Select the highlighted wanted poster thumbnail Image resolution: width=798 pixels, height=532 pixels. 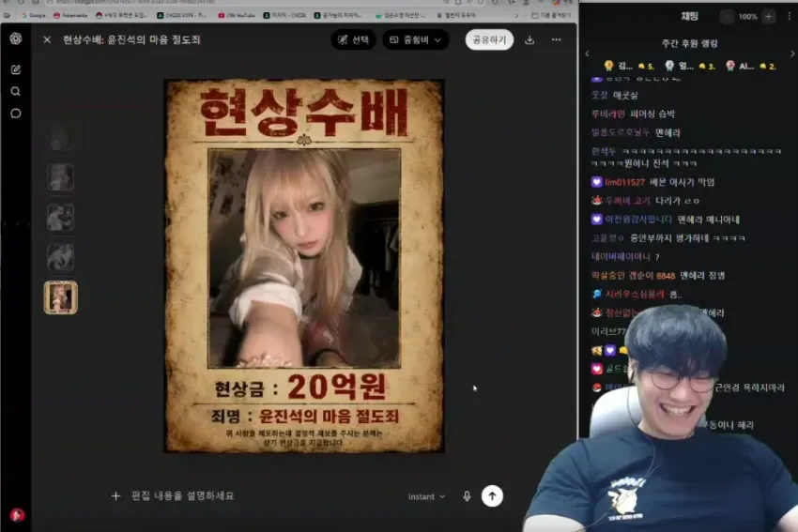61,297
